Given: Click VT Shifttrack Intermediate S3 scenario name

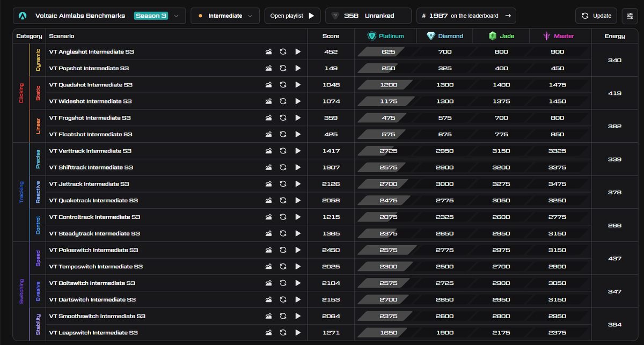Looking at the screenshot, I should click(x=91, y=167).
